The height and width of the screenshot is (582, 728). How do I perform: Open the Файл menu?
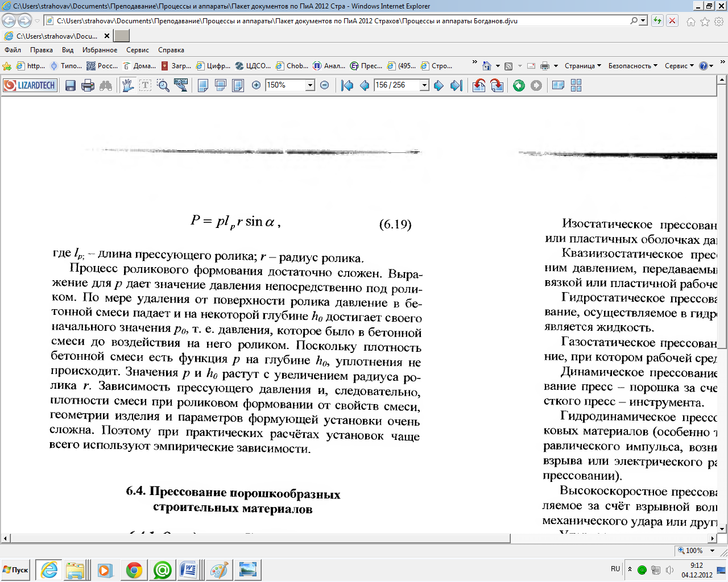(x=13, y=50)
